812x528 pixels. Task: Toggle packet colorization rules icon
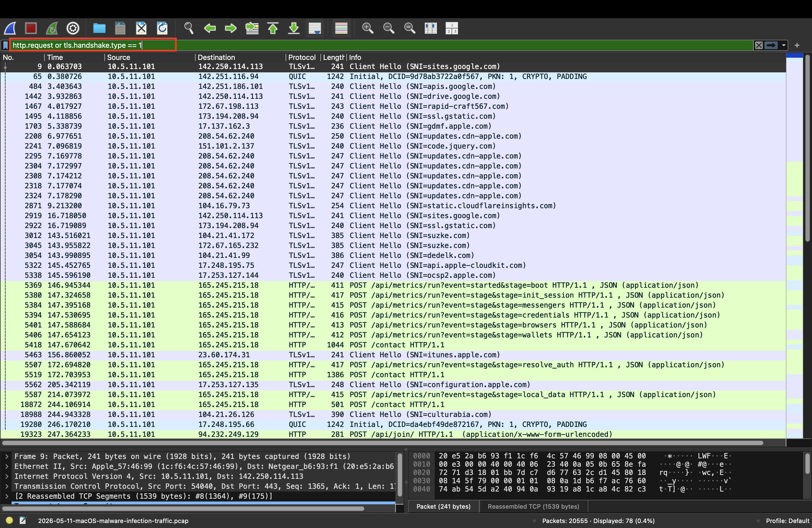click(x=341, y=28)
